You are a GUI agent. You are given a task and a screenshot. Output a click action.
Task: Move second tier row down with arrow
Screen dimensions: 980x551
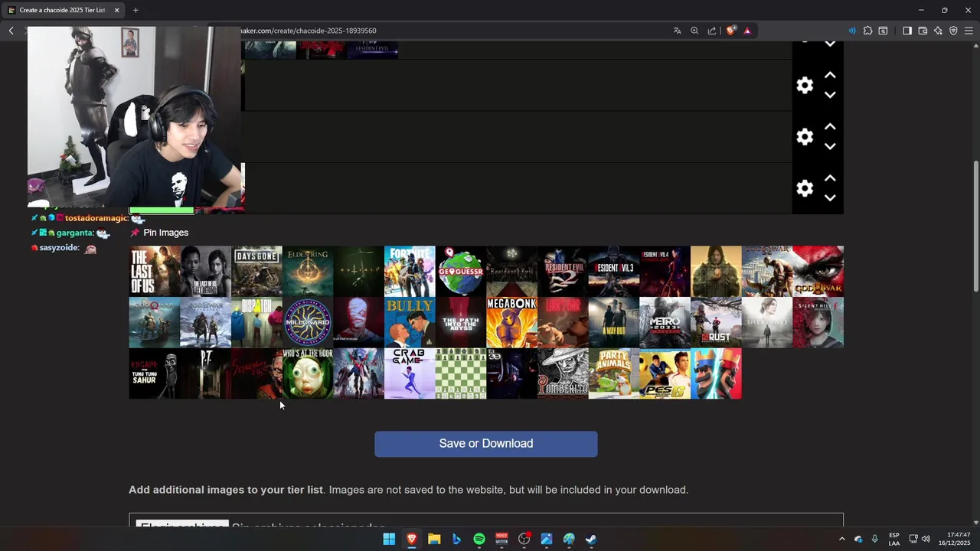[x=830, y=95]
